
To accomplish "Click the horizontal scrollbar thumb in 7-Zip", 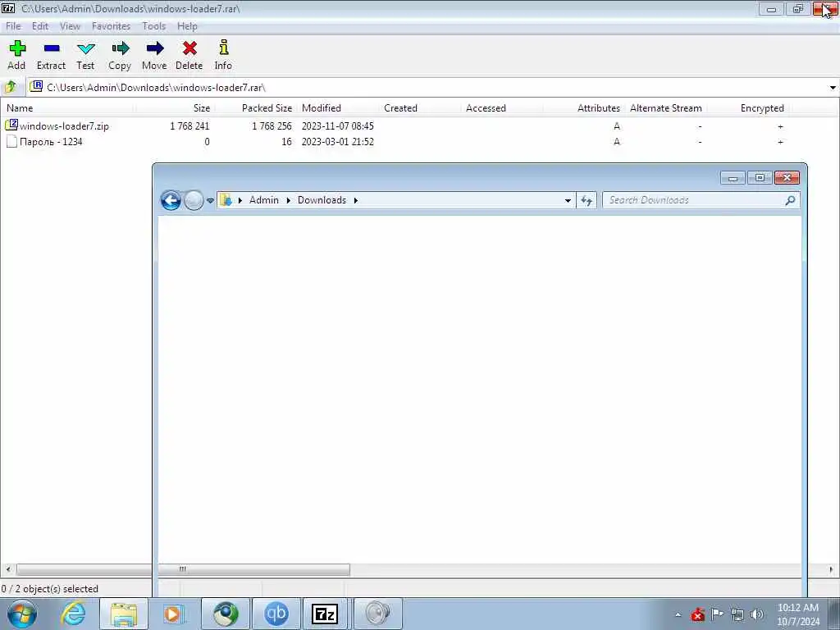I will pos(183,569).
